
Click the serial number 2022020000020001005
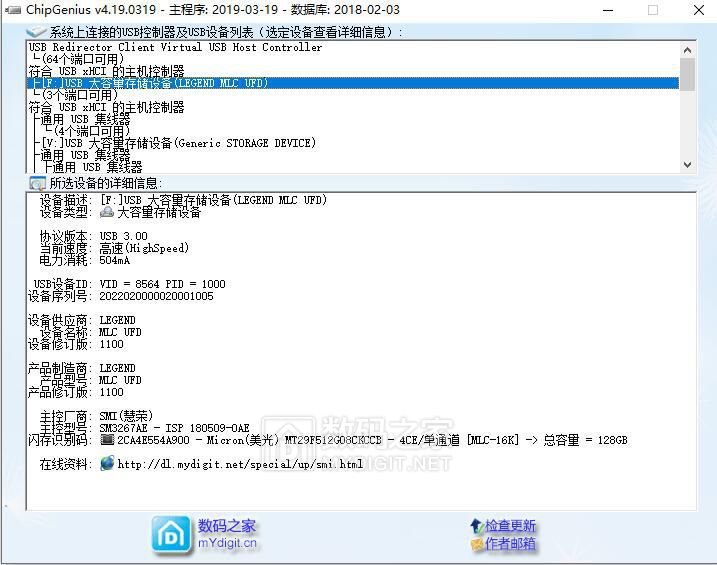coord(156,296)
